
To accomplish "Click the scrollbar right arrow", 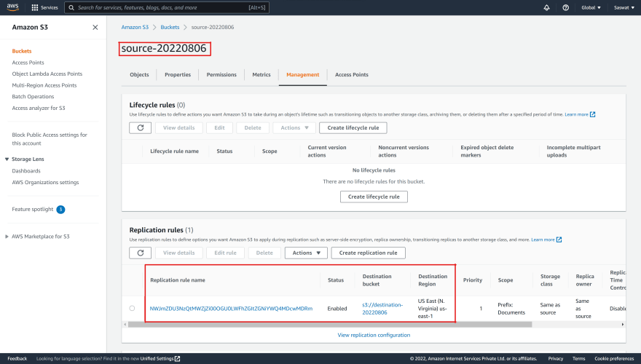I will click(x=623, y=325).
